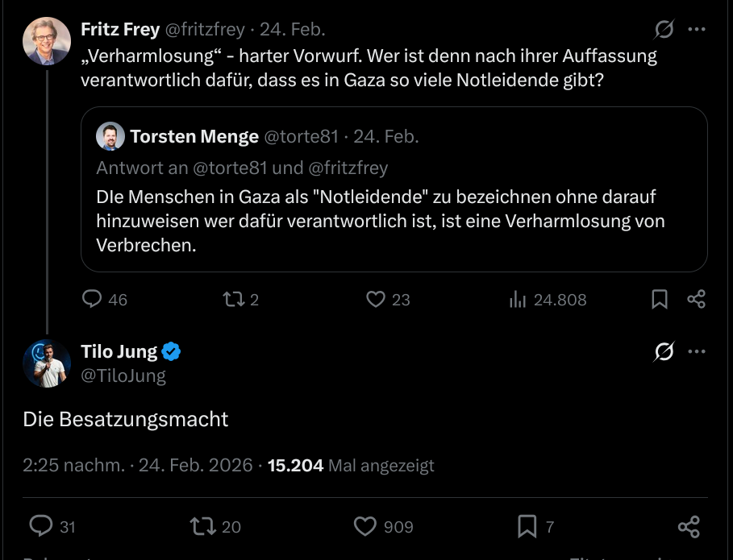Open Grok icon on Tilo Jung's post
Image resolution: width=733 pixels, height=560 pixels.
click(x=664, y=351)
